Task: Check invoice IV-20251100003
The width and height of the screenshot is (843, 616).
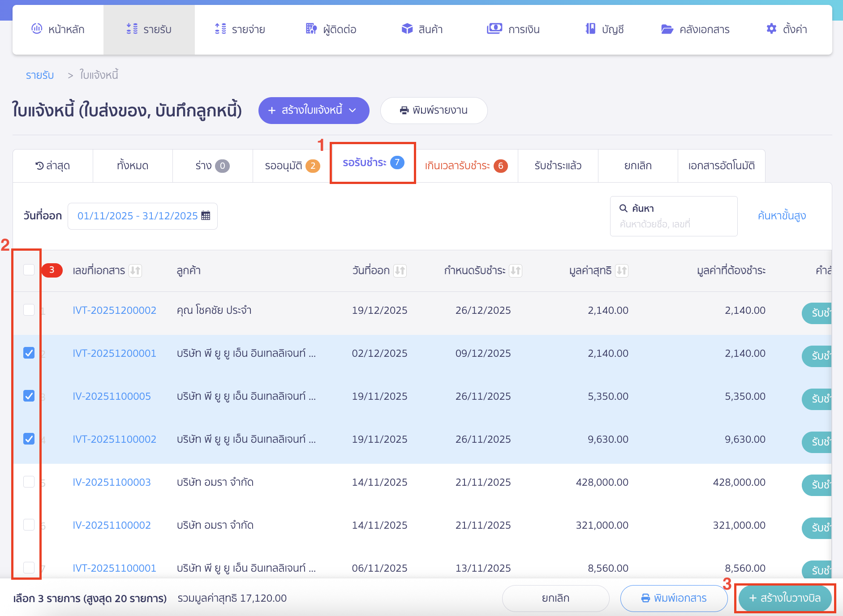Action: [x=29, y=482]
